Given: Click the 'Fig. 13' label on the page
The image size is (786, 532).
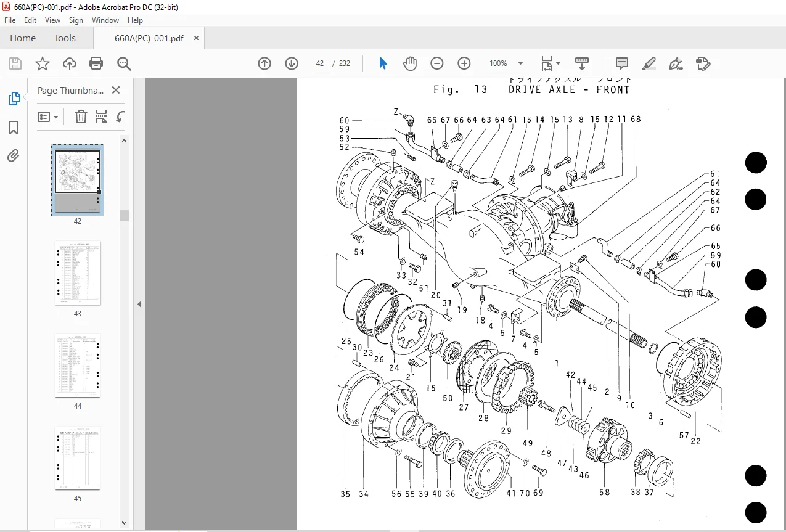Looking at the screenshot, I should (460, 89).
